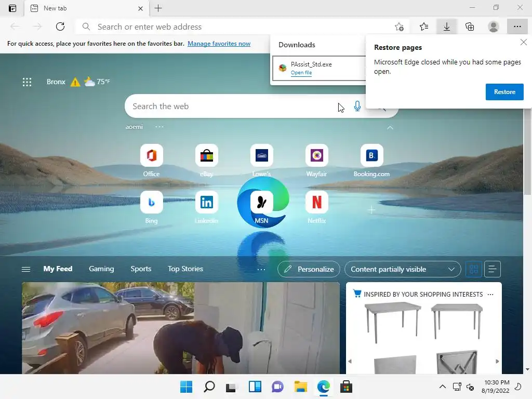Open the Bing quick link
The height and width of the screenshot is (399, 532).
pos(151,208)
